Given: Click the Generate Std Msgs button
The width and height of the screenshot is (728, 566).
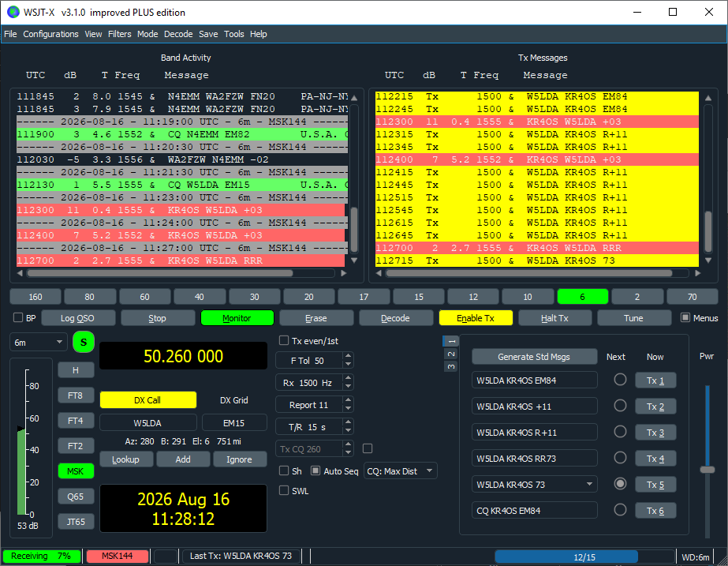Looking at the screenshot, I should coord(534,357).
